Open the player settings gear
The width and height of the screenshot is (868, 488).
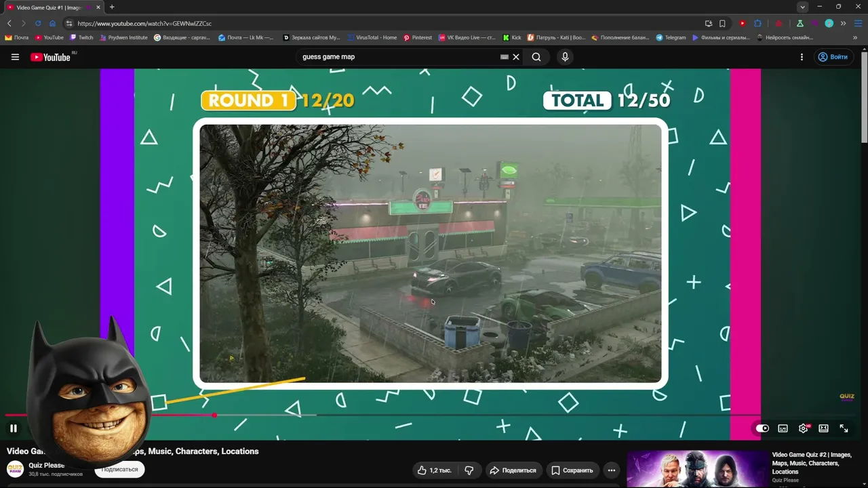pos(804,428)
